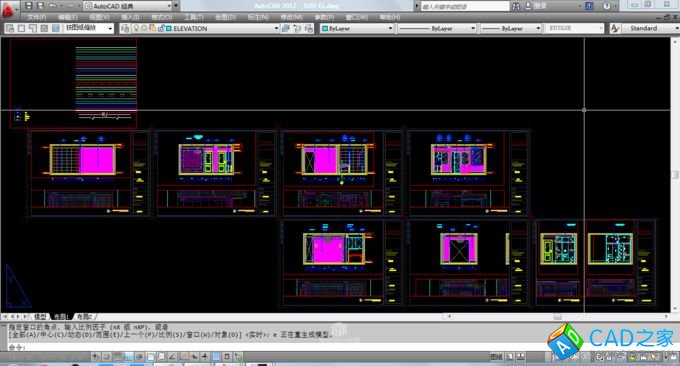This screenshot has height=366, width=680.
Task: Toggle Object Snap in status bar
Action: click(x=150, y=357)
